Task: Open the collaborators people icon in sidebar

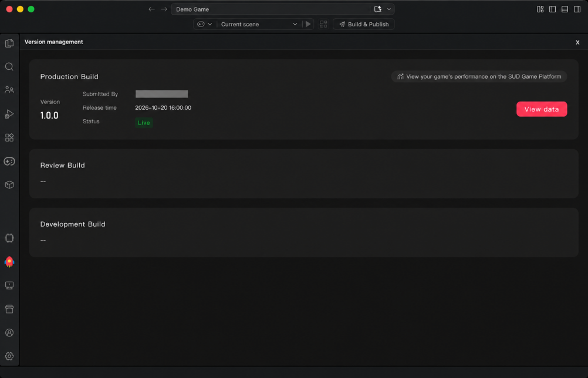Action: point(9,90)
